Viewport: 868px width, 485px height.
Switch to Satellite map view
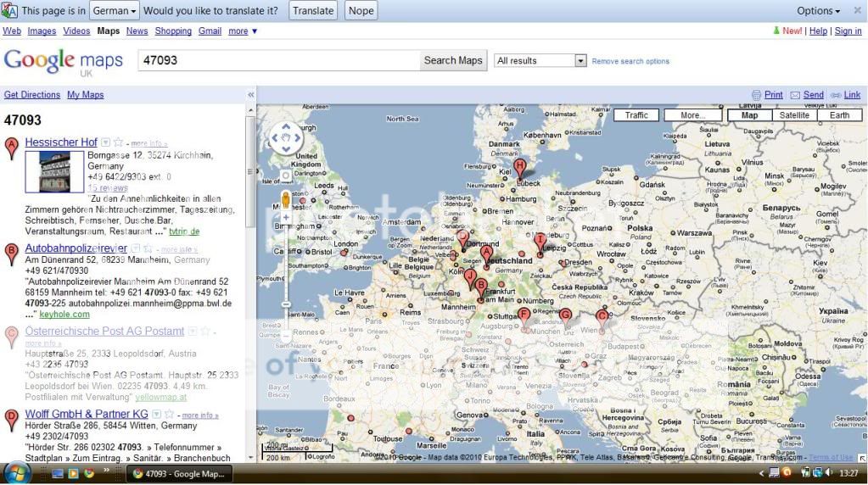793,115
